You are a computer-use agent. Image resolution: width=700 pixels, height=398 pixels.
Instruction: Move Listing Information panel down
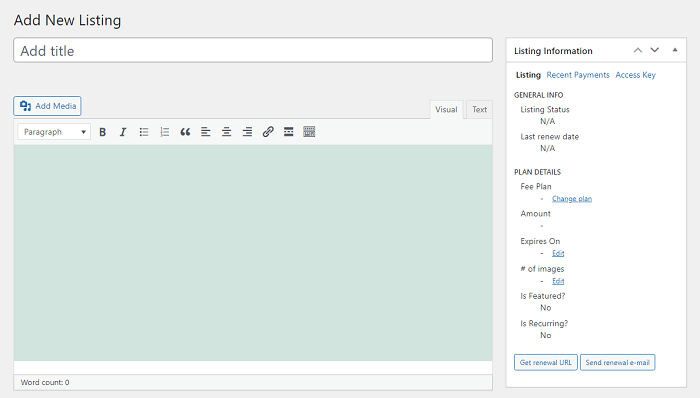(654, 50)
